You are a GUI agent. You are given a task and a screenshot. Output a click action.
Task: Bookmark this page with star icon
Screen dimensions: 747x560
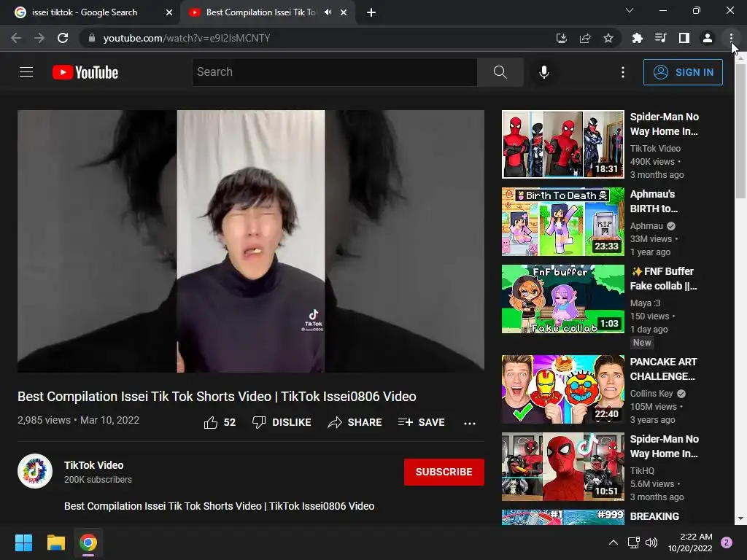pos(608,38)
